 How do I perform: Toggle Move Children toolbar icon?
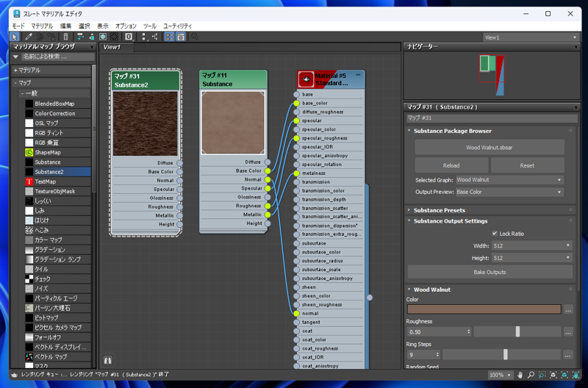point(80,37)
